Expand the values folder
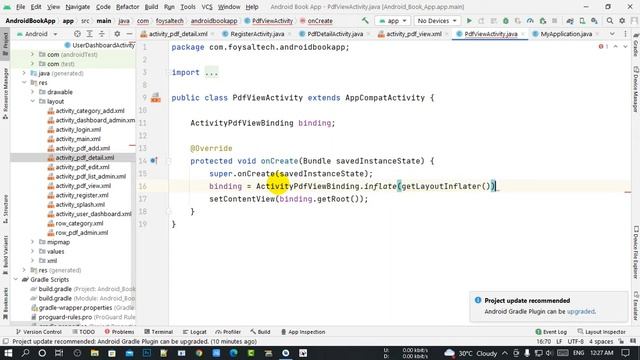 pyautogui.click(x=32, y=251)
